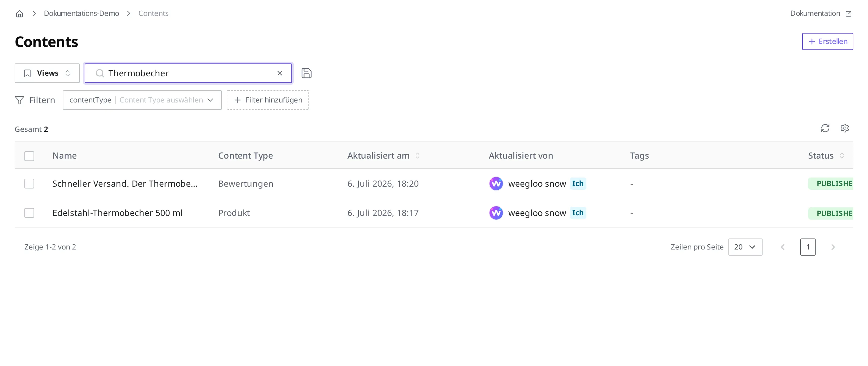Open the external Dokumentation link
The image size is (868, 366).
click(820, 13)
